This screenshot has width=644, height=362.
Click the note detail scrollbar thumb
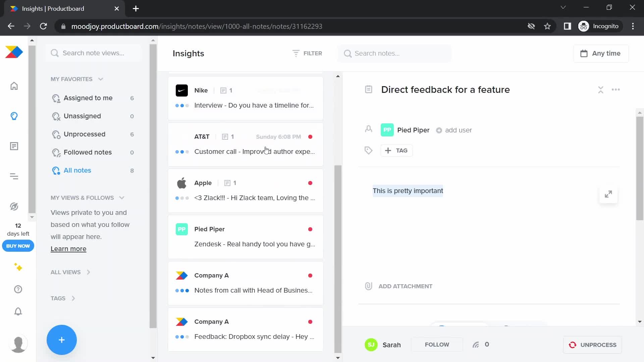[x=640, y=169]
